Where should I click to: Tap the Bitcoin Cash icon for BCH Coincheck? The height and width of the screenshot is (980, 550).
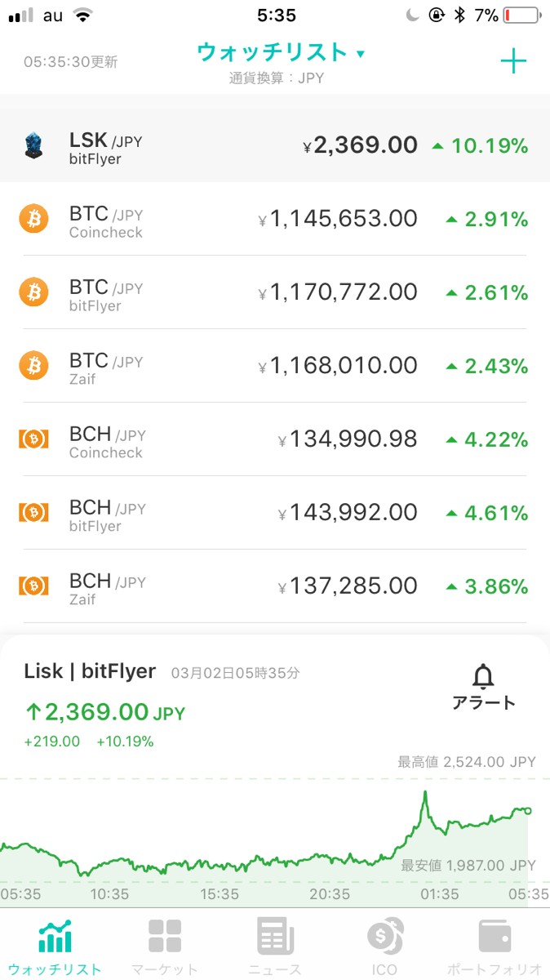pos(33,439)
